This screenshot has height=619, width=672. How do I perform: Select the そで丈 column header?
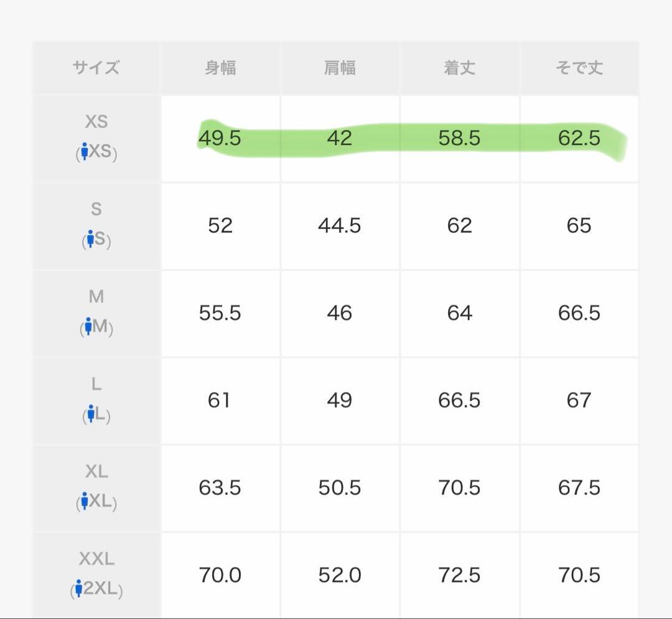click(579, 67)
